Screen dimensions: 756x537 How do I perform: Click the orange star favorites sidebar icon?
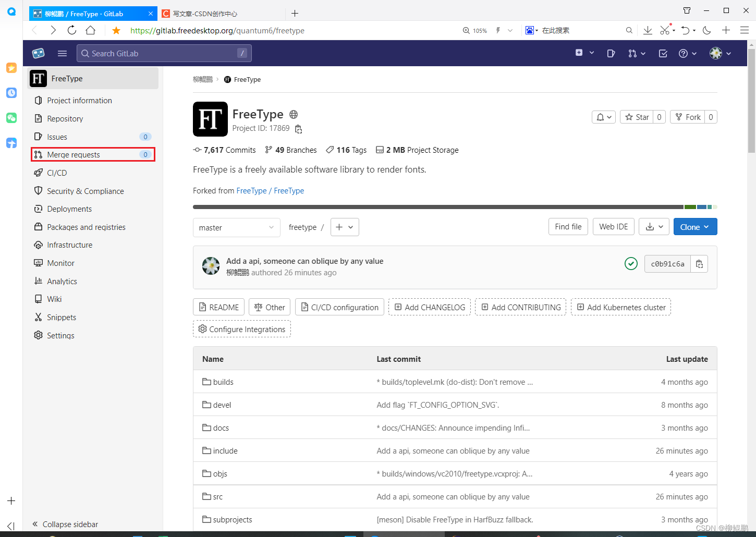tap(11, 68)
